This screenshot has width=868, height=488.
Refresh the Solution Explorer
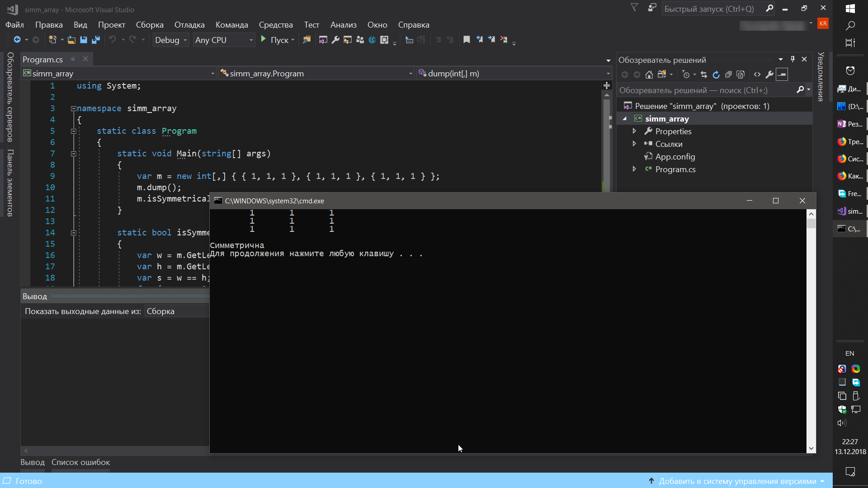[x=716, y=75]
